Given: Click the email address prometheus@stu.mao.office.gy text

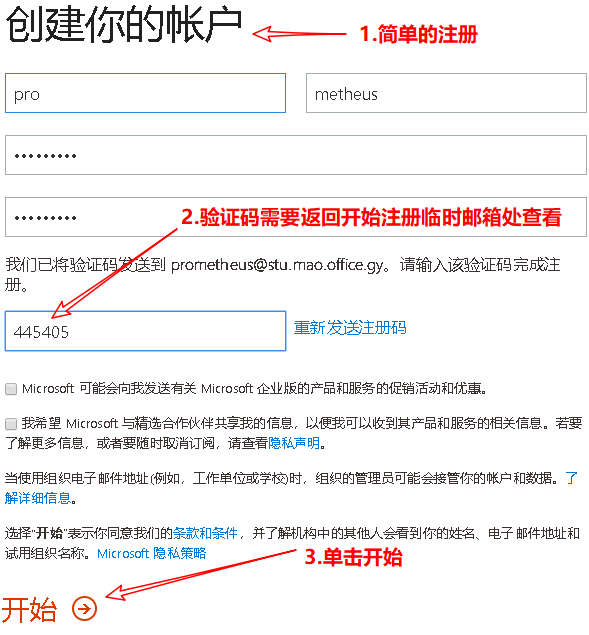Looking at the screenshot, I should (x=277, y=265).
